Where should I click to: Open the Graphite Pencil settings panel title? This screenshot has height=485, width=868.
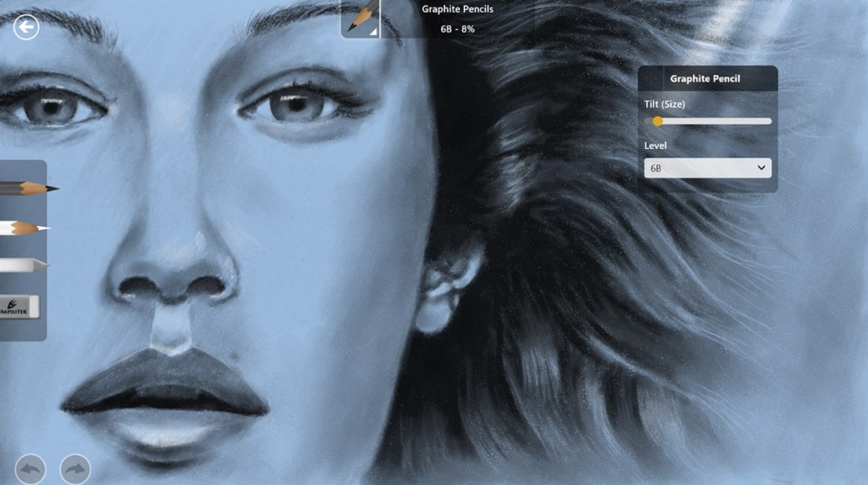click(x=706, y=78)
